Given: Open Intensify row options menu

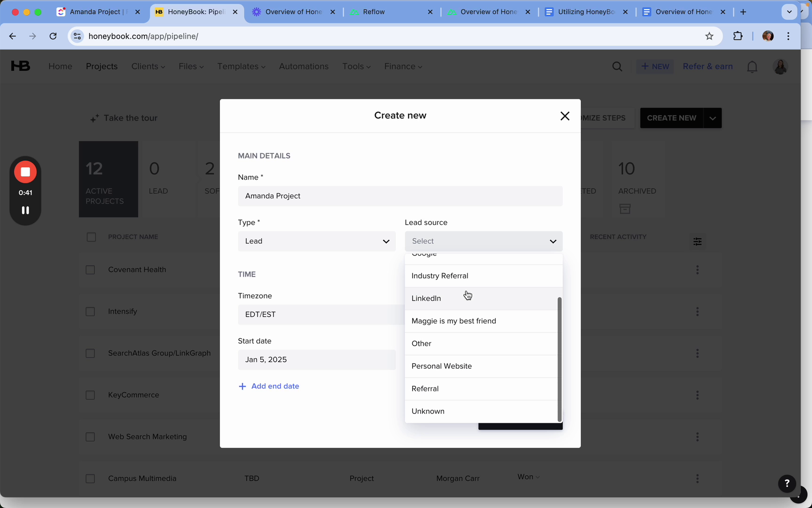Looking at the screenshot, I should 697,311.
